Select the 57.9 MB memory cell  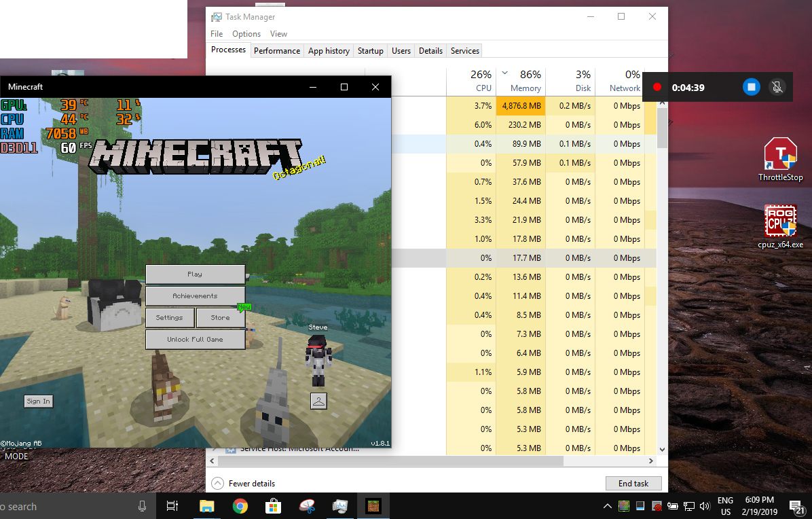tap(521, 162)
